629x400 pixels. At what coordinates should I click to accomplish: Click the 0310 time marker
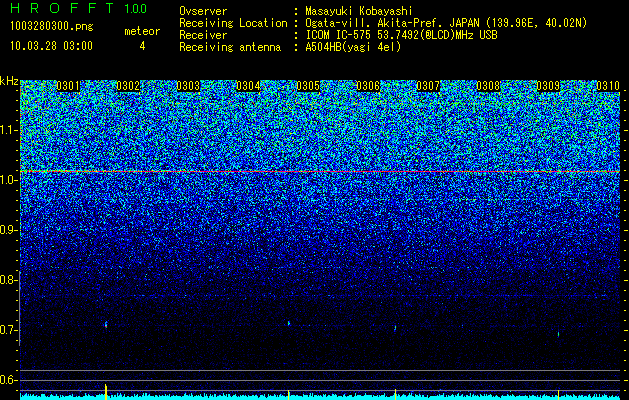[608, 86]
